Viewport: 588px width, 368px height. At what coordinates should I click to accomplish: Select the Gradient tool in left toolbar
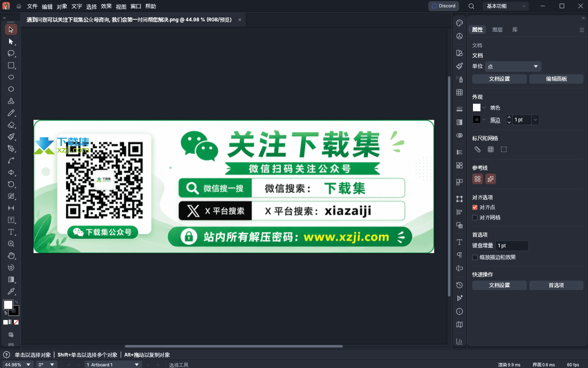pyautogui.click(x=11, y=280)
